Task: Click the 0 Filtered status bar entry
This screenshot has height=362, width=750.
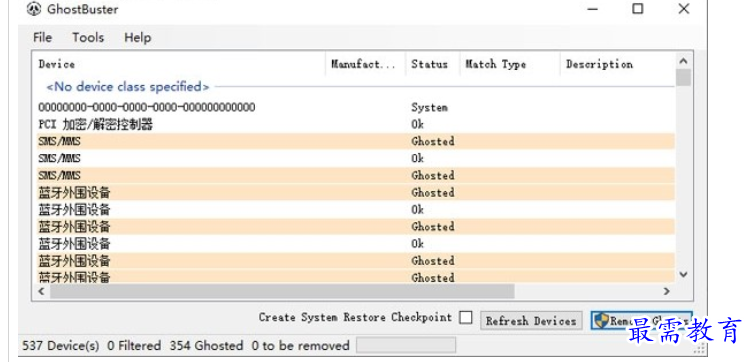Action: coord(134,346)
